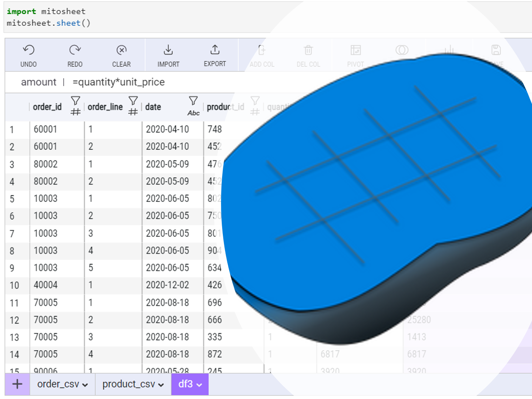
Task: Click the Undo icon in toolbar
Action: tap(29, 50)
